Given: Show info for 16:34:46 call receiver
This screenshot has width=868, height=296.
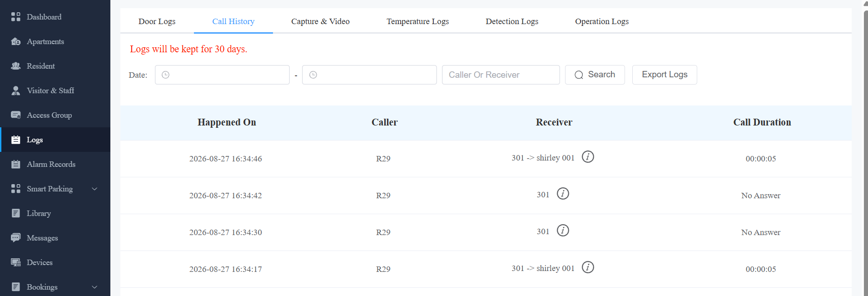Looking at the screenshot, I should pyautogui.click(x=588, y=157).
